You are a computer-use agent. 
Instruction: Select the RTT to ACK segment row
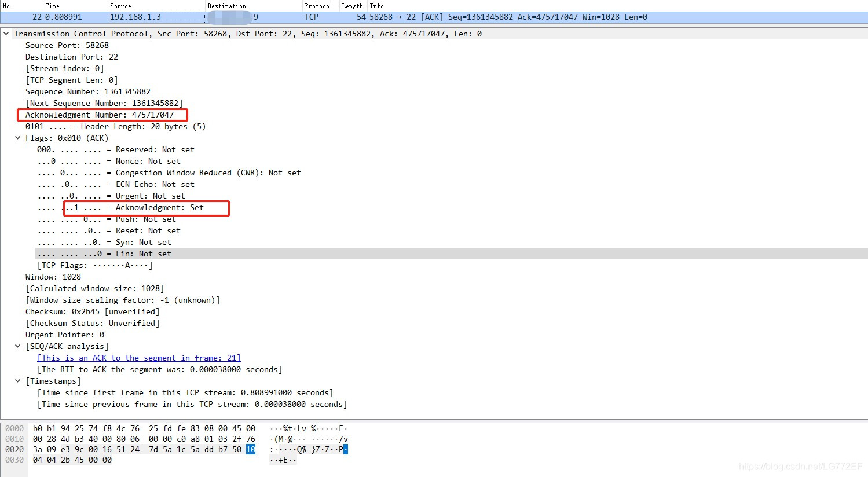160,369
